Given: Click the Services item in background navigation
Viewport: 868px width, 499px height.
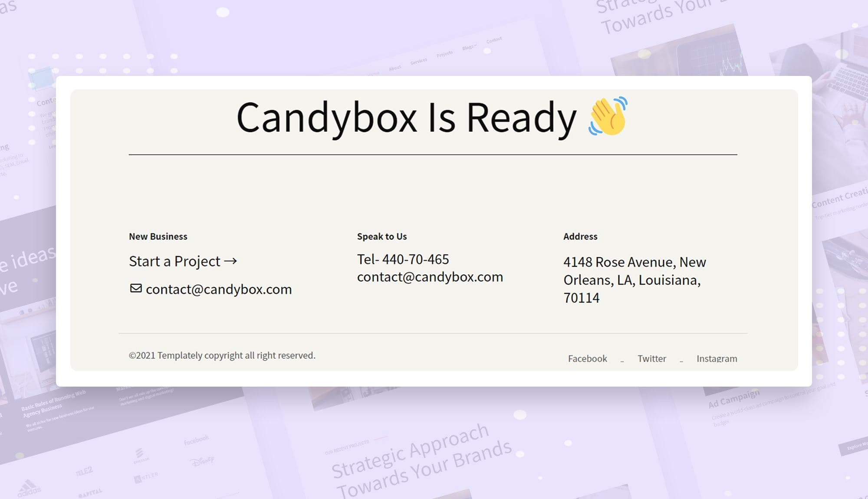Looking at the screenshot, I should click(418, 60).
